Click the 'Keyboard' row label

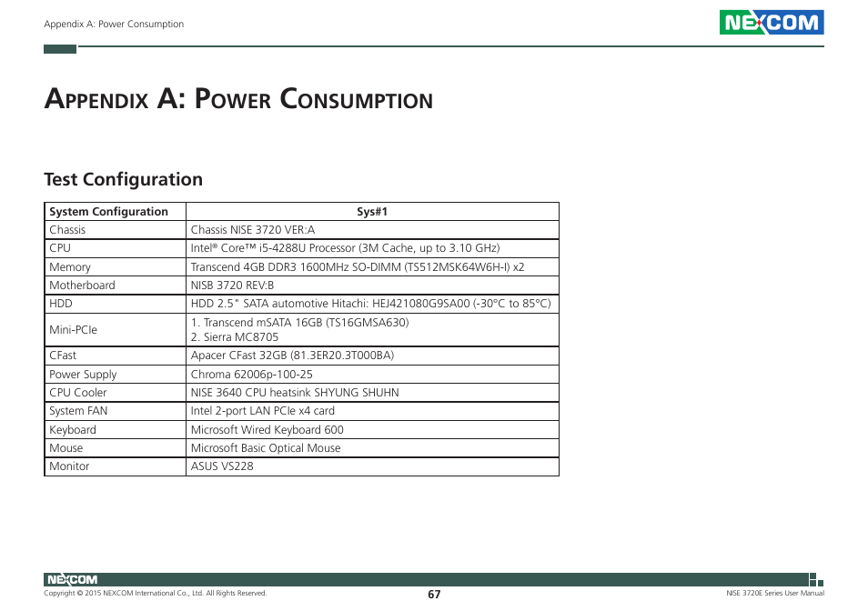tap(73, 430)
